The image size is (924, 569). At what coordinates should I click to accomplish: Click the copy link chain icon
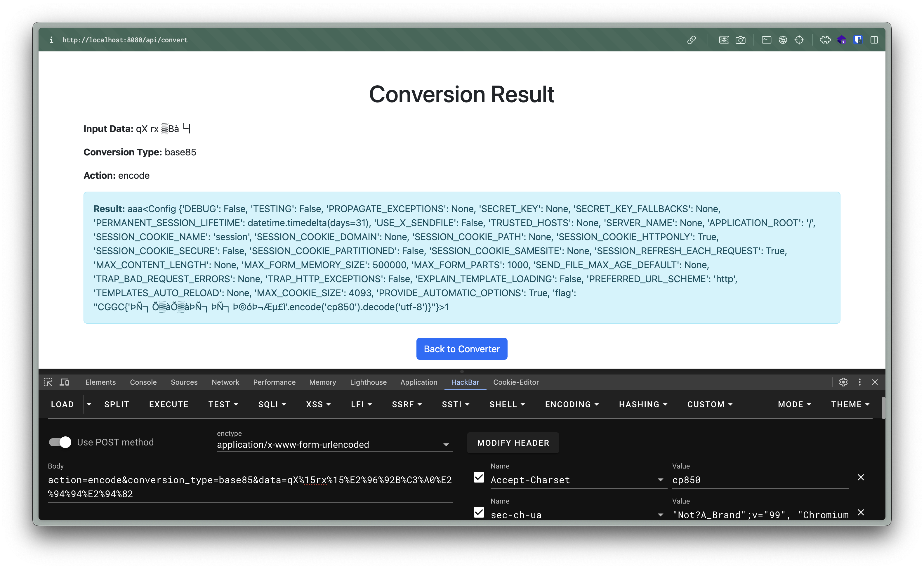click(692, 40)
